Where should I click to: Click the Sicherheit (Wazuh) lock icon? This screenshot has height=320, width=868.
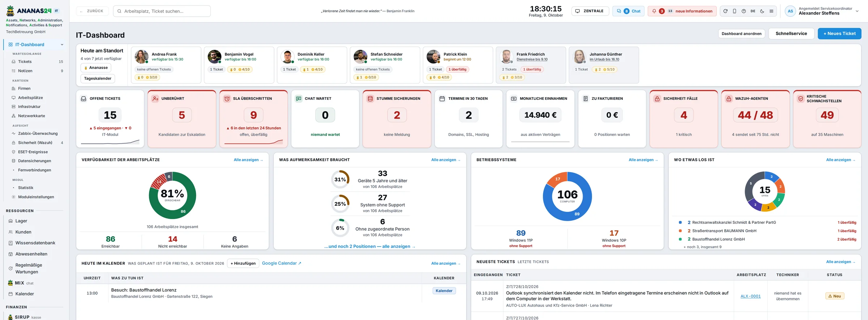(14, 143)
